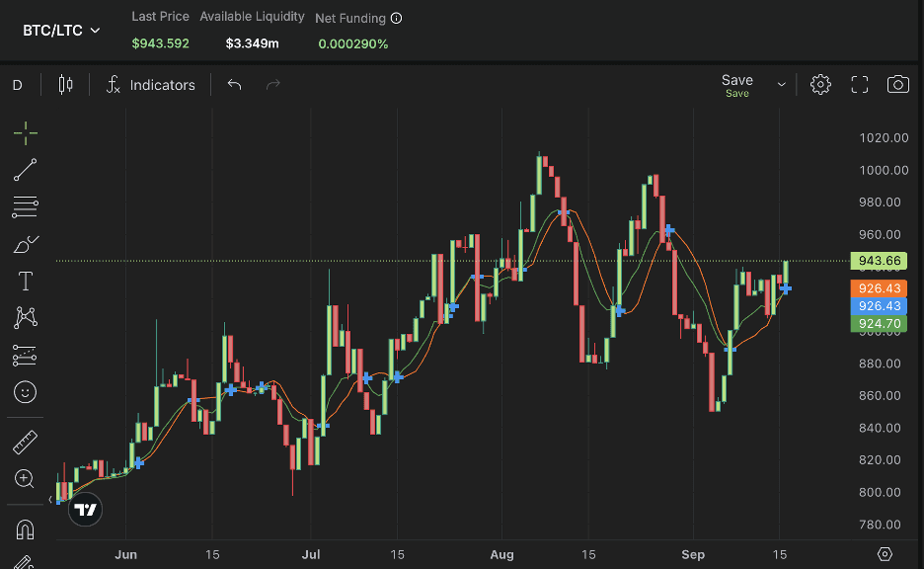Click the green 924.70 indicator label

879,324
